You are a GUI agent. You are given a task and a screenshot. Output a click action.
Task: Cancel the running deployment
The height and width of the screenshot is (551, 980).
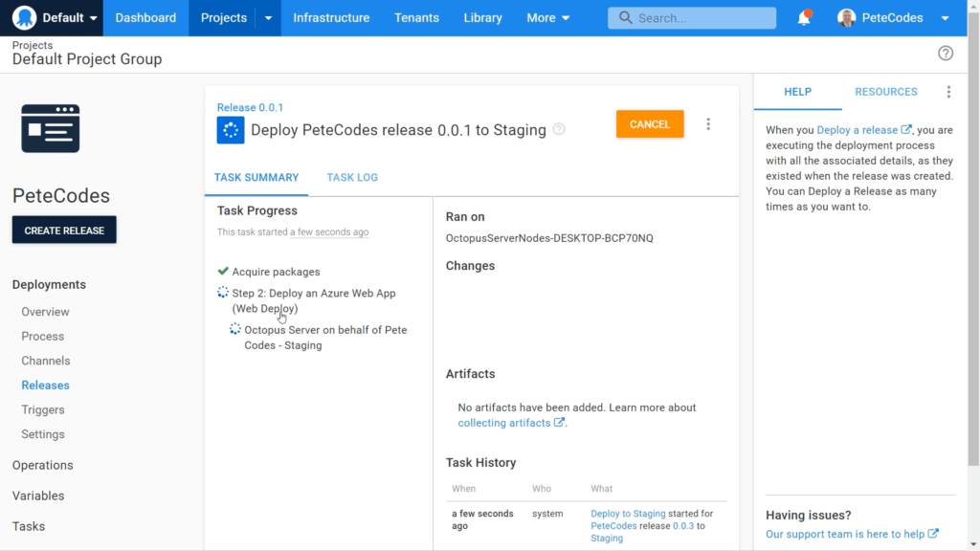point(650,124)
